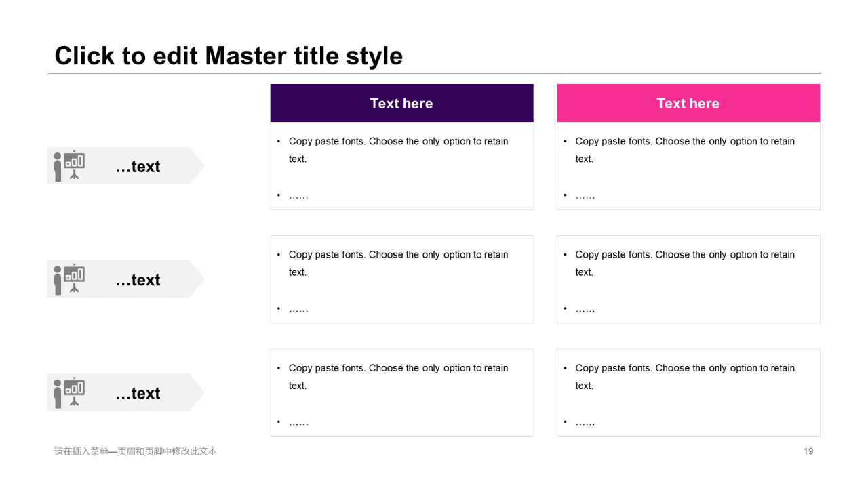Image resolution: width=868 pixels, height=488 pixels.
Task: Click the Chinese footer text placeholder
Action: (136, 451)
